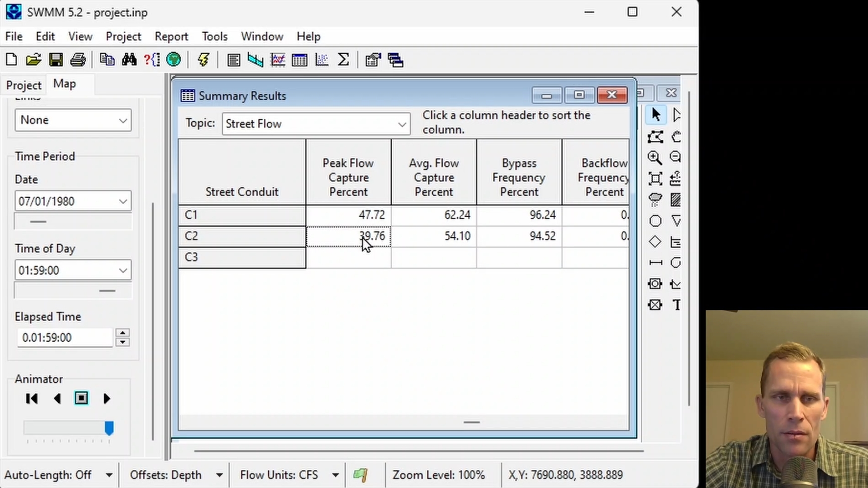The height and width of the screenshot is (488, 868).
Task: Play the animator forward
Action: pos(106,399)
